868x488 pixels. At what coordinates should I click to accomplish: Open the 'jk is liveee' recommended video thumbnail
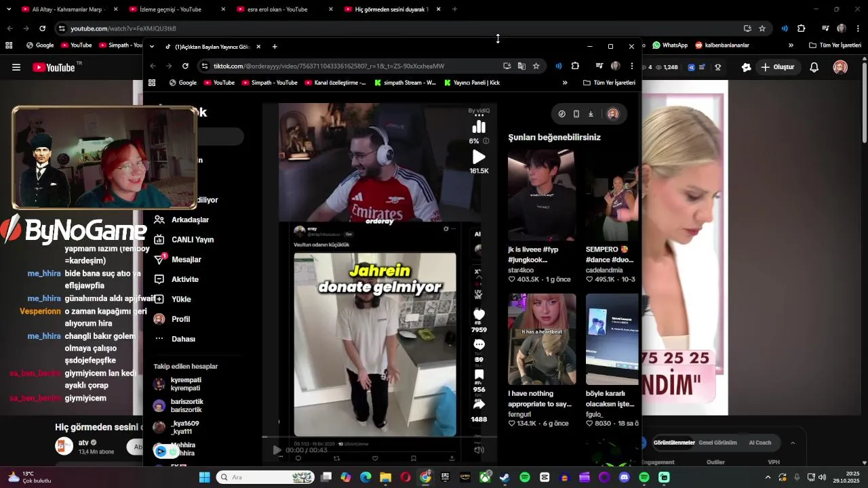coord(541,196)
